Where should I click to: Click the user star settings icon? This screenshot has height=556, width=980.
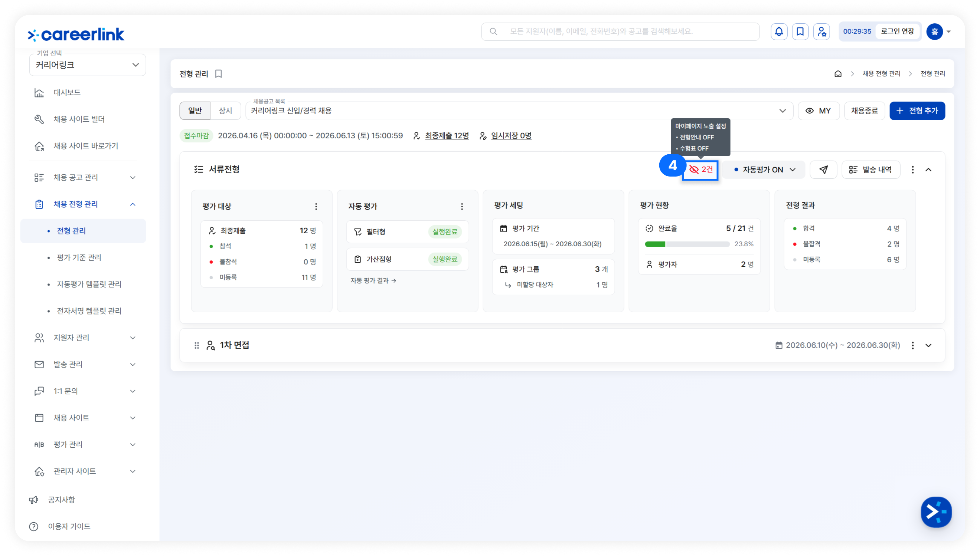click(821, 31)
